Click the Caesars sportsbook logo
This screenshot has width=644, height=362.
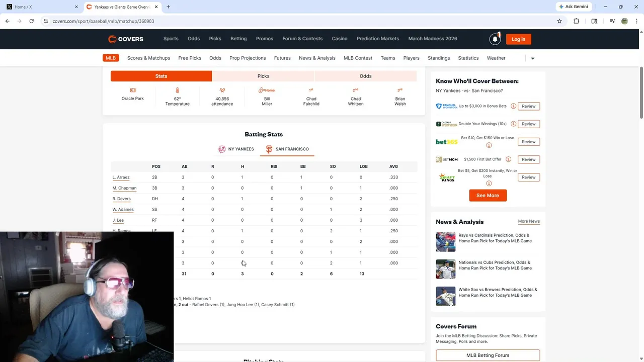click(x=446, y=124)
